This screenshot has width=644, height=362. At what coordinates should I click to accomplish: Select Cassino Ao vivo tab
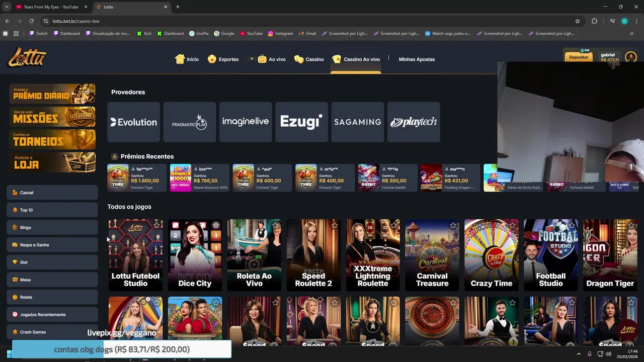pos(356,59)
